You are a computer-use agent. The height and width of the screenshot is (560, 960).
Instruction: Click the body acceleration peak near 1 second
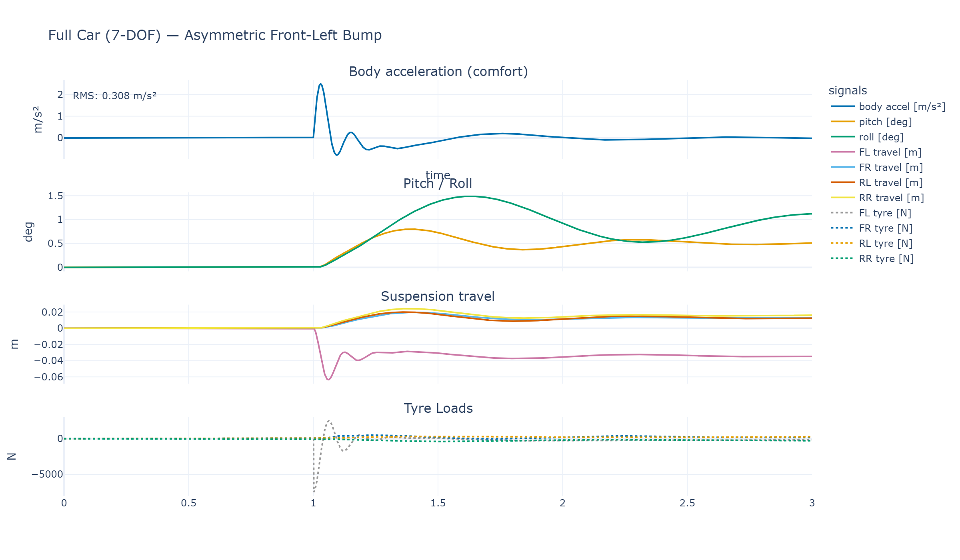pos(320,84)
